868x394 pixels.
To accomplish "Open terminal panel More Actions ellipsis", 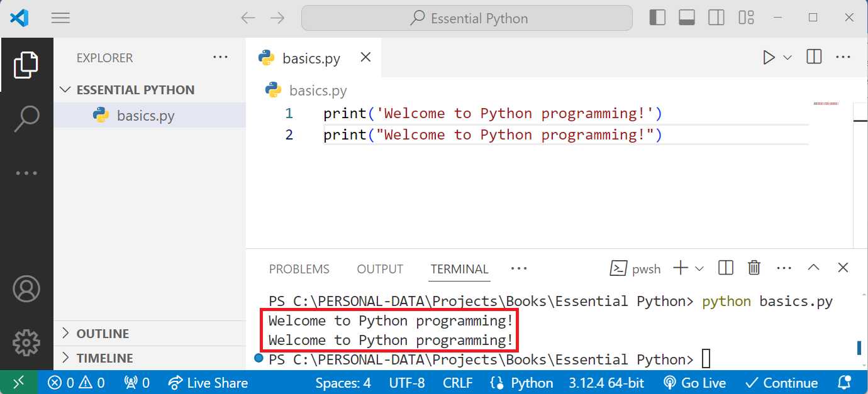I will (784, 268).
